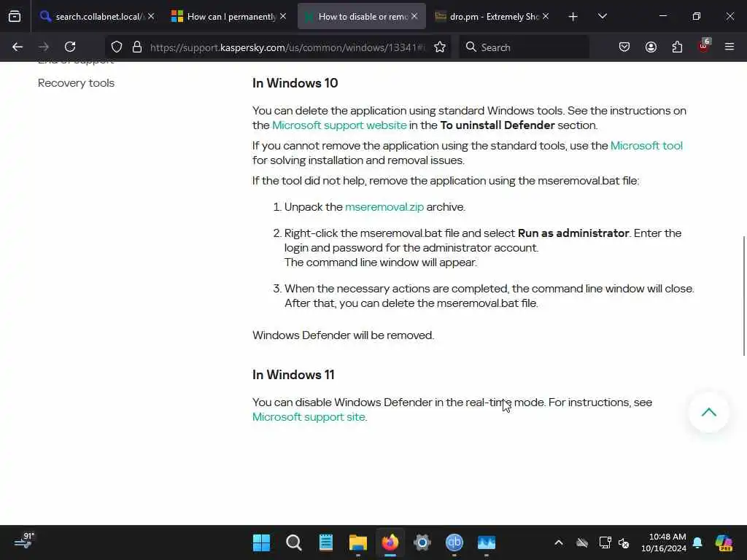Open the notifications bell icon

pos(697,542)
